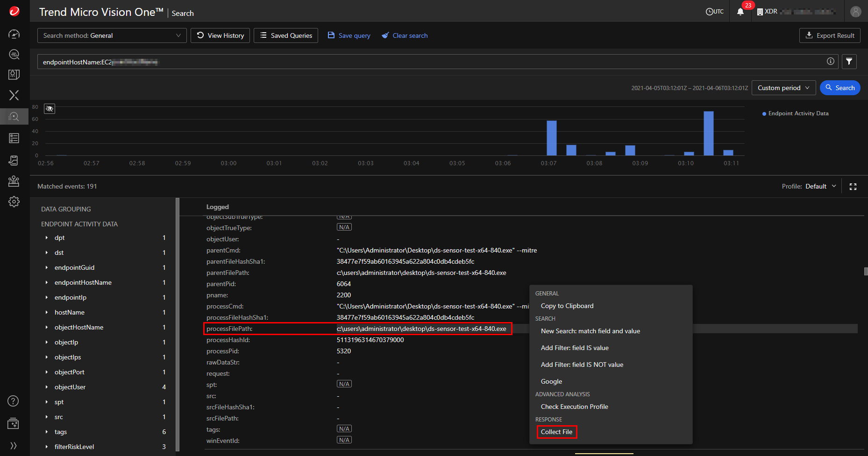Open the Search method dropdown
This screenshot has height=456, width=868.
point(112,35)
